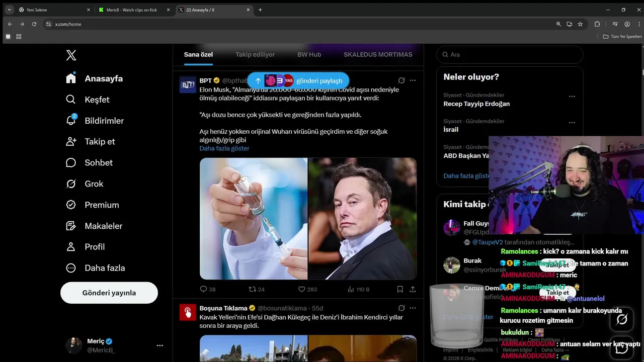Switch to BW Hub tab
This screenshot has height=362, width=644.
coord(309,54)
